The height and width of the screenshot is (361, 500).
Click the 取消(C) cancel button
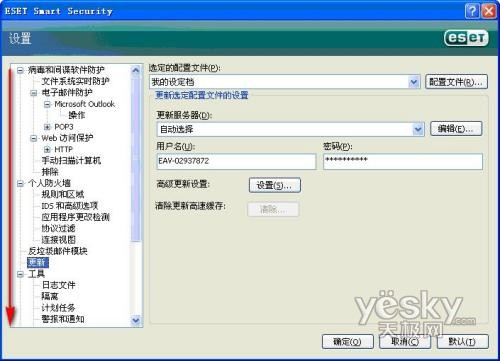pyautogui.click(x=405, y=342)
